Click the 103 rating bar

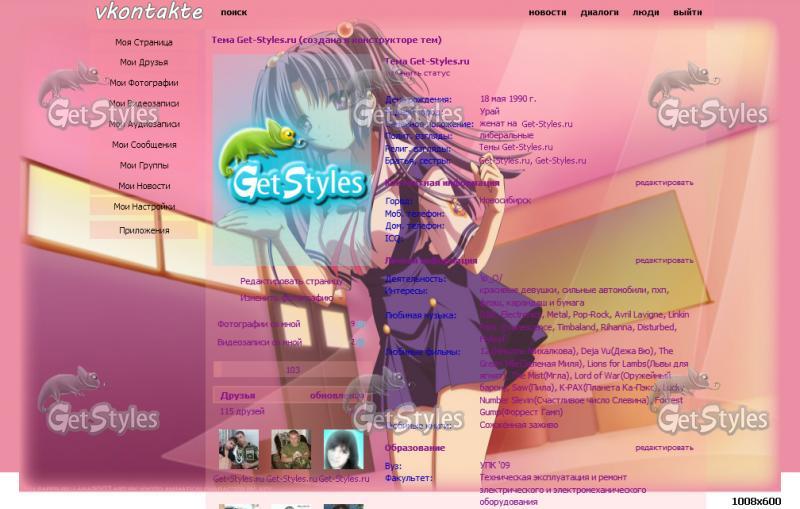(x=292, y=370)
